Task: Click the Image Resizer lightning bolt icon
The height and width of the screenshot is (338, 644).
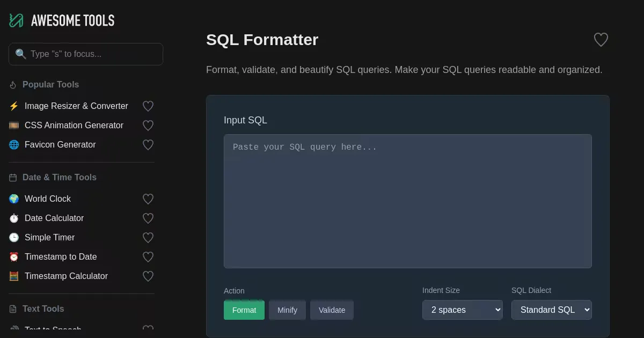Action: (14, 106)
